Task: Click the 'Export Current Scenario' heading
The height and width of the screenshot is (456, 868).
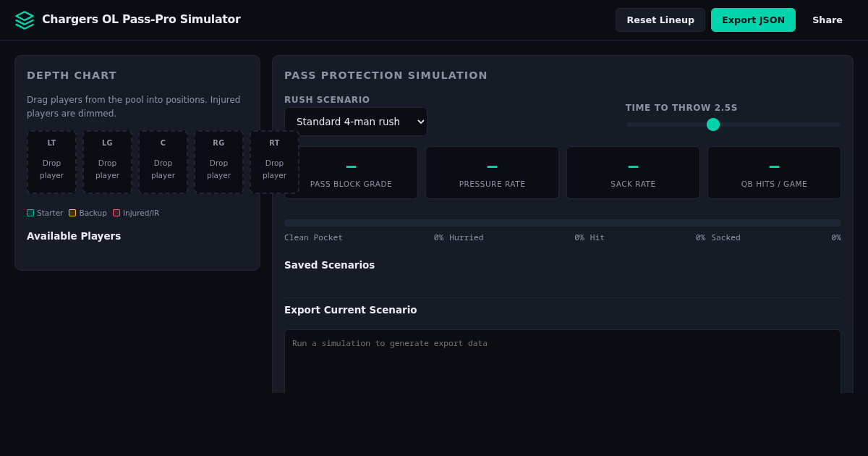Action: coord(350,310)
